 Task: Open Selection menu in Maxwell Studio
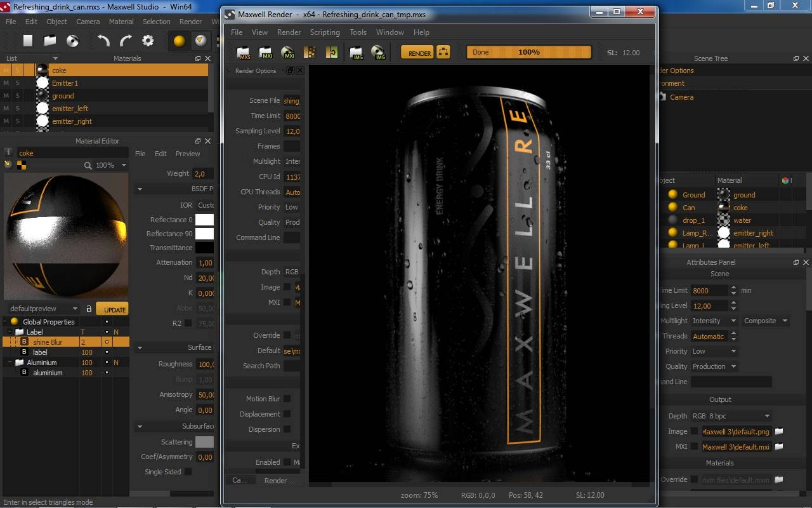click(156, 22)
